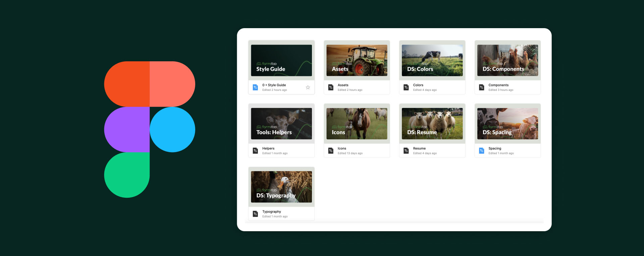Open the Style Guide cover thumbnail
Viewport: 644px width, 256px height.
(281, 60)
